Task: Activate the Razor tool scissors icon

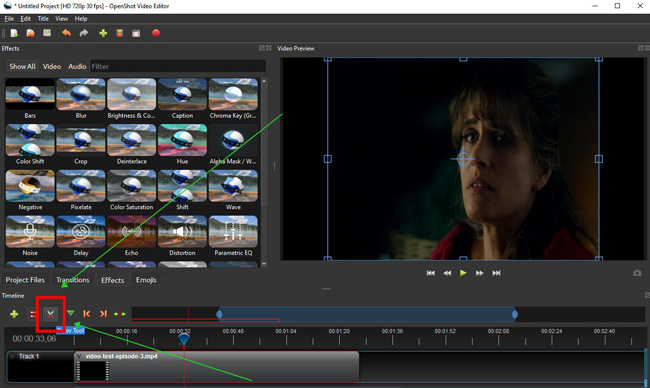Action: [51, 314]
